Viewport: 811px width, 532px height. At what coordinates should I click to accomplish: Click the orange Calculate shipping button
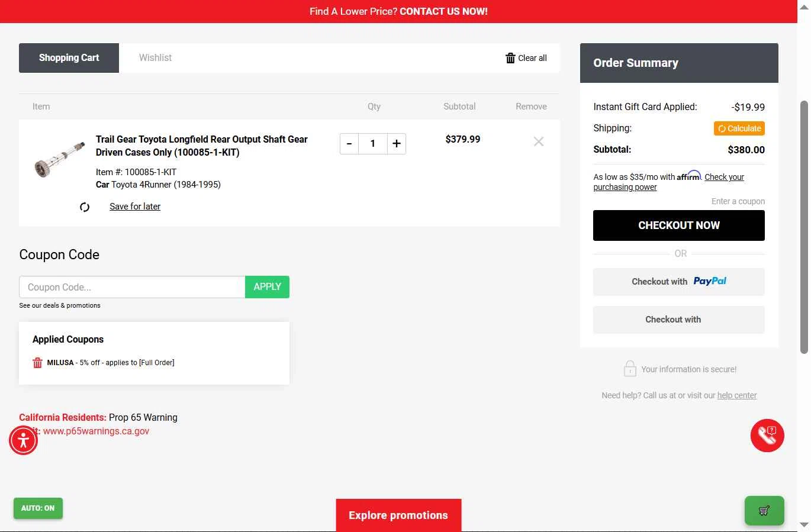(x=739, y=128)
